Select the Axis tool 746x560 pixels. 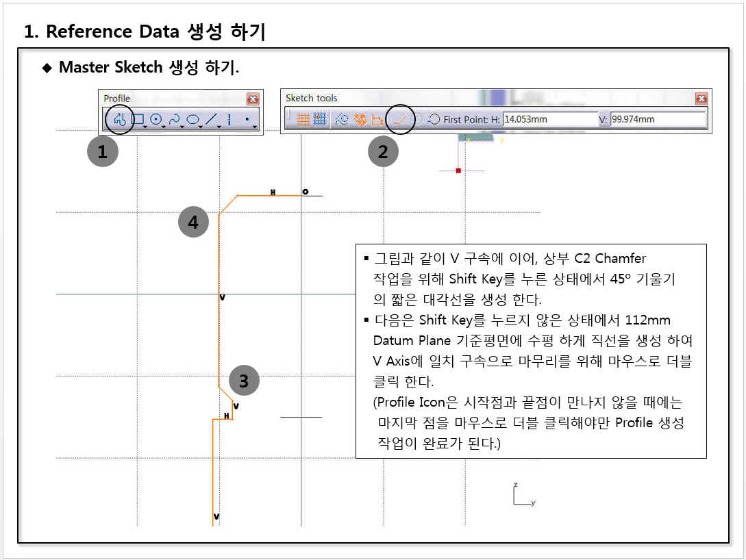point(229,119)
